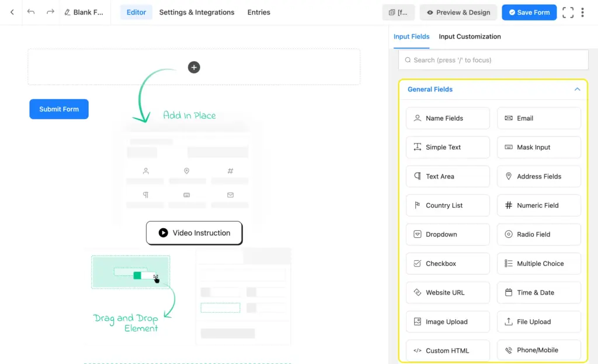This screenshot has height=364, width=598.
Task: Click the undo arrow in the top toolbar
Action: pyautogui.click(x=30, y=12)
